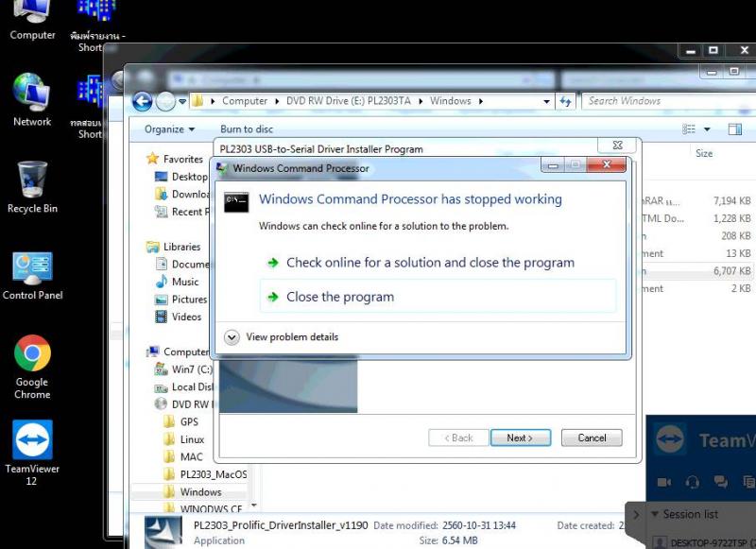The image size is (756, 549).
Task: Select Documents library
Action: pos(181,265)
